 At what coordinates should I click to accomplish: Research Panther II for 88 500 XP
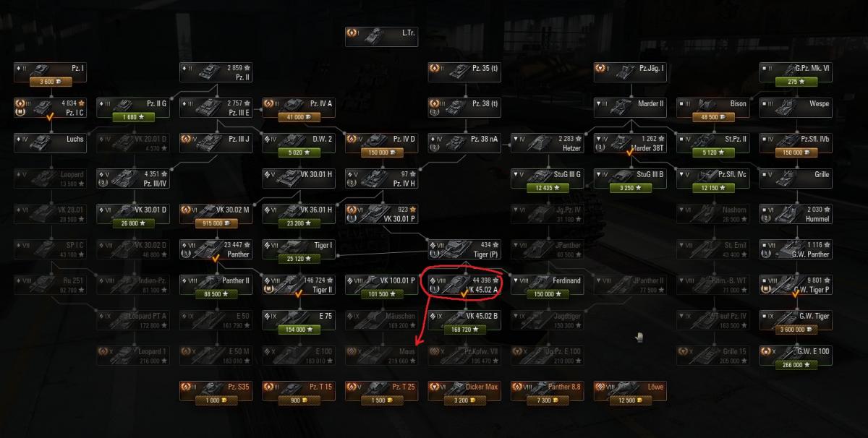(x=216, y=295)
